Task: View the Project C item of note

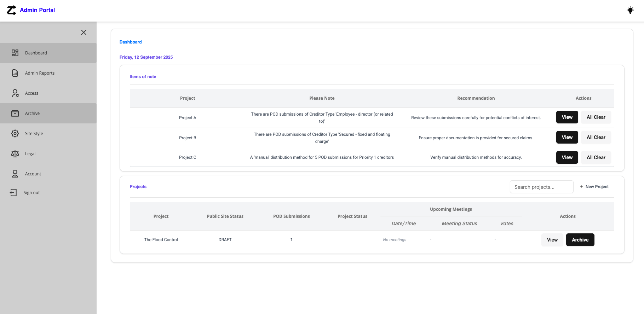Action: tap(567, 157)
